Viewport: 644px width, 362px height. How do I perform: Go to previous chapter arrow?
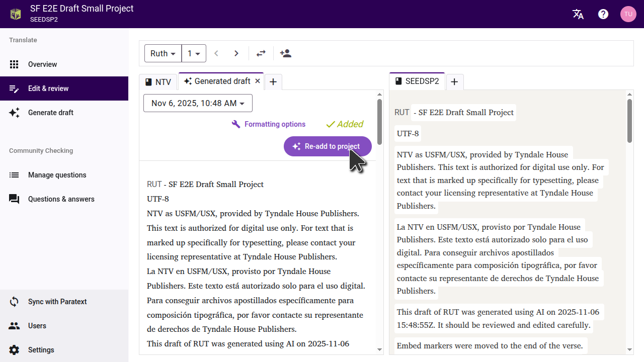coord(216,53)
